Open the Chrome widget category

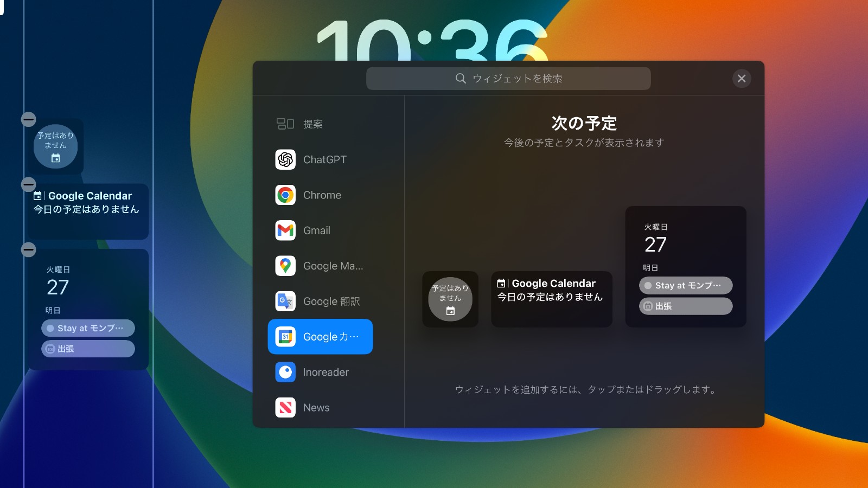(x=285, y=195)
